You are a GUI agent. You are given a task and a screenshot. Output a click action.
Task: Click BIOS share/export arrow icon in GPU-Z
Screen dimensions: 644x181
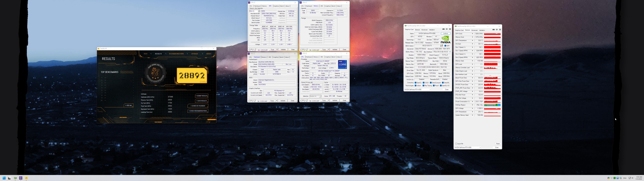point(441,46)
